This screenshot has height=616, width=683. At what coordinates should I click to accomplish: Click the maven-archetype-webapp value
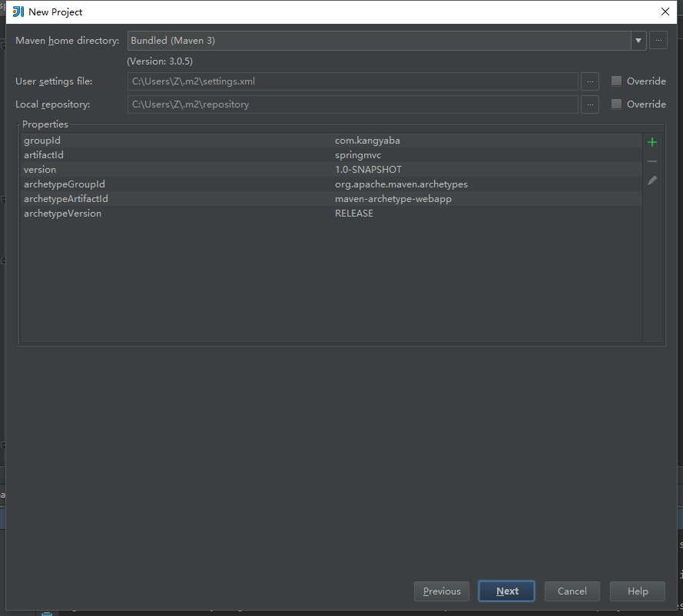(x=393, y=199)
